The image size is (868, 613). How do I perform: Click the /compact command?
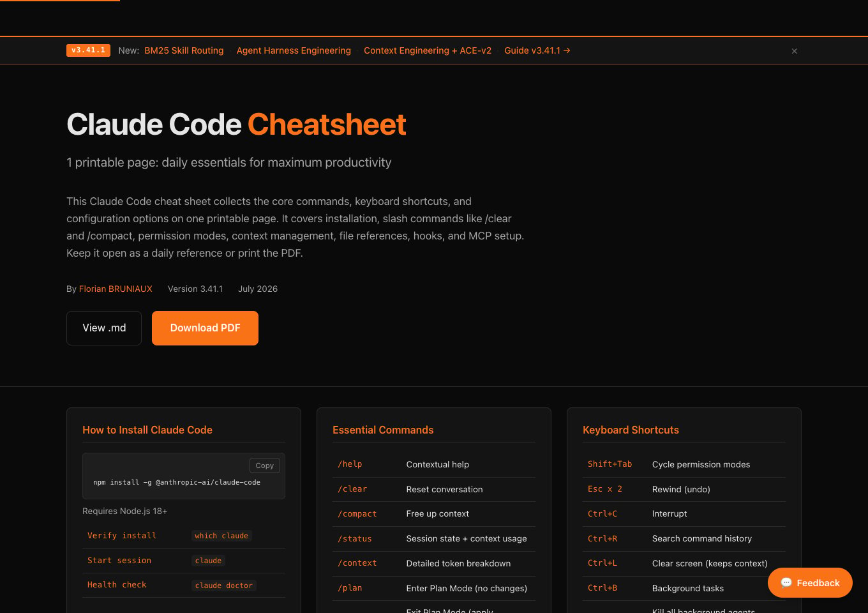click(357, 513)
